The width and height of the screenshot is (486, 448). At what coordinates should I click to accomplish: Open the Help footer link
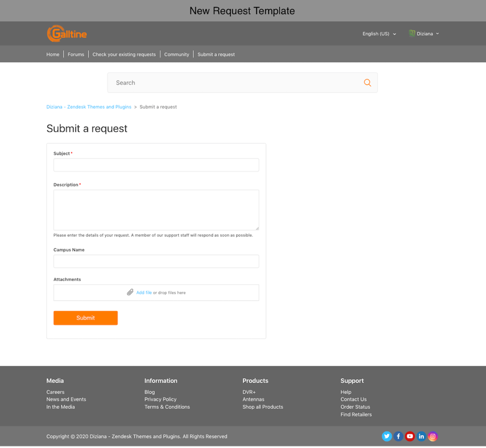tap(346, 392)
